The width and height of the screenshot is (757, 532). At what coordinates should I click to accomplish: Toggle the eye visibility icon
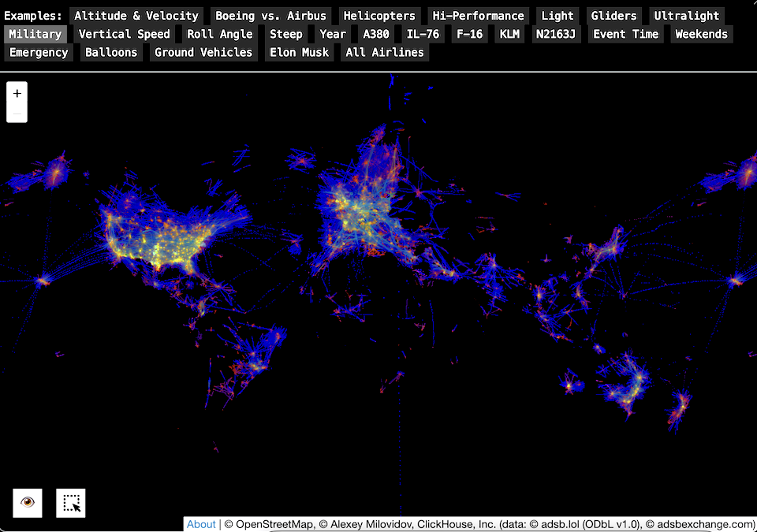pos(28,503)
